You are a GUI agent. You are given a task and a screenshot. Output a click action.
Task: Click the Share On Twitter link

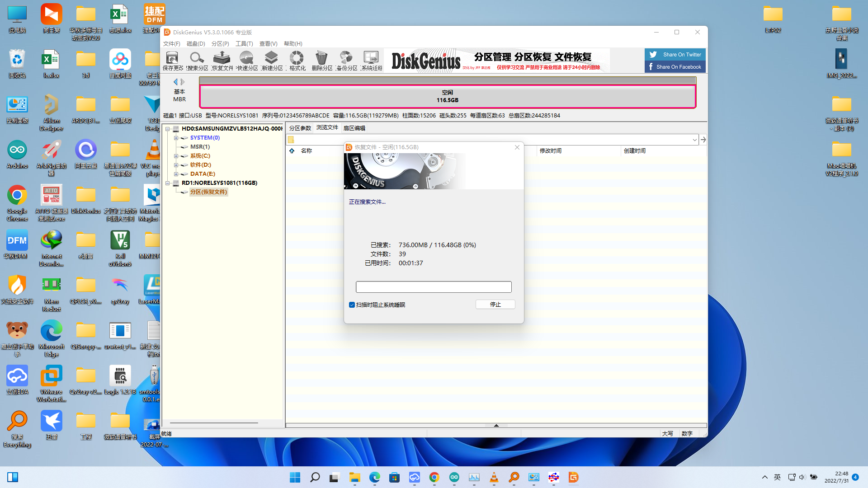pyautogui.click(x=675, y=55)
